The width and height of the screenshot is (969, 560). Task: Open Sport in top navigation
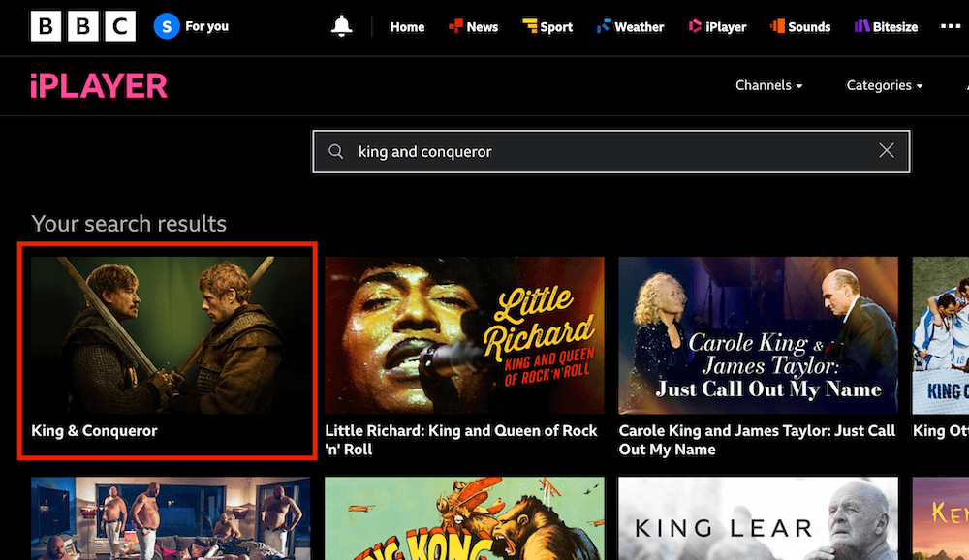[556, 27]
